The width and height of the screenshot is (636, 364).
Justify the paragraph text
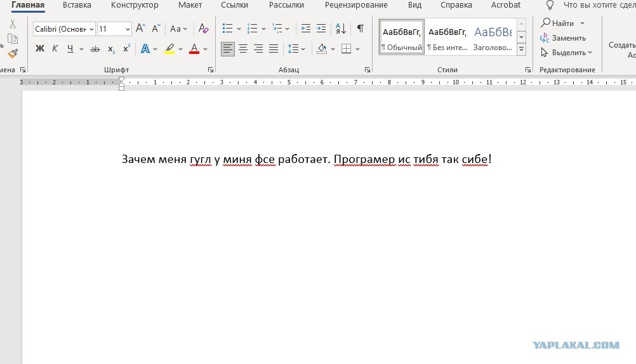click(x=274, y=49)
